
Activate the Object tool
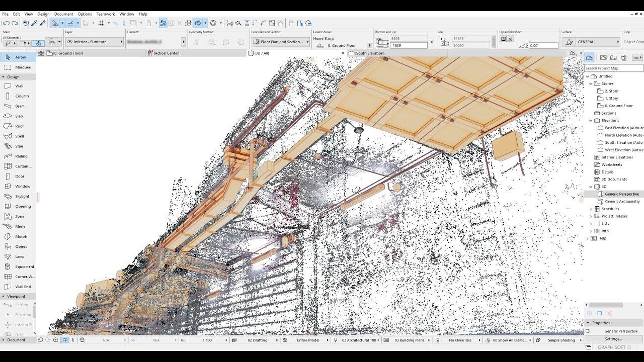pos(18,247)
